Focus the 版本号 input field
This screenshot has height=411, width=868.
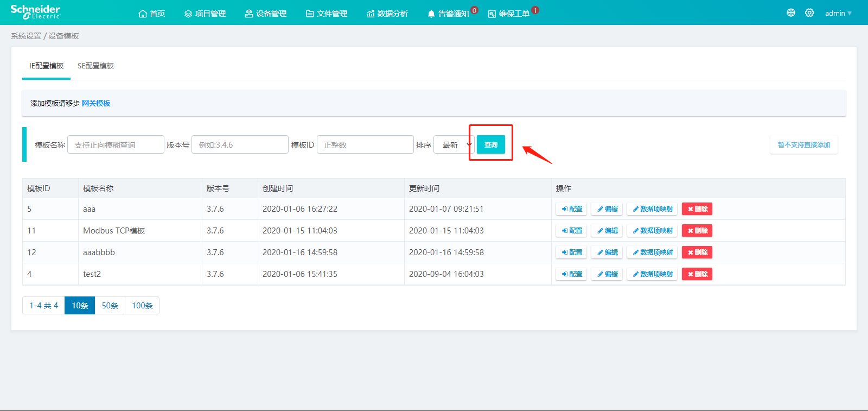tap(240, 144)
